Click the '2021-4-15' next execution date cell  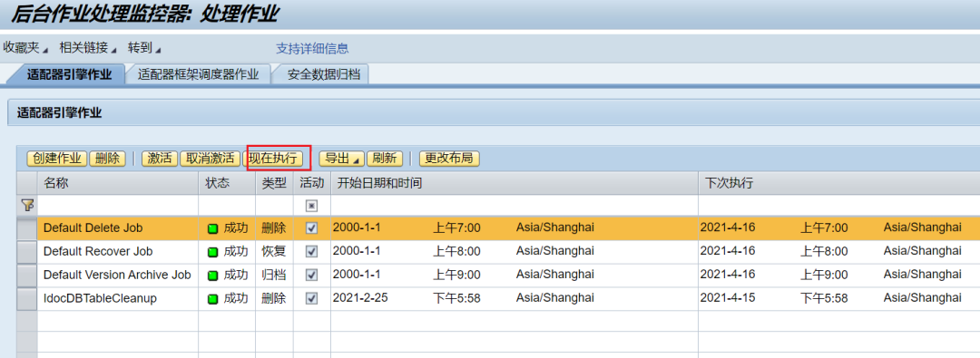coord(728,298)
